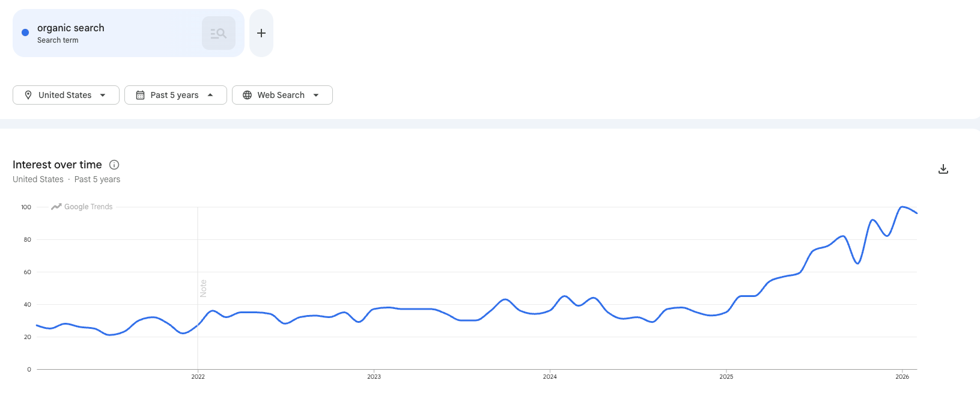This screenshot has width=980, height=404.
Task: Click the search compare icon in term chip
Action: 218,33
